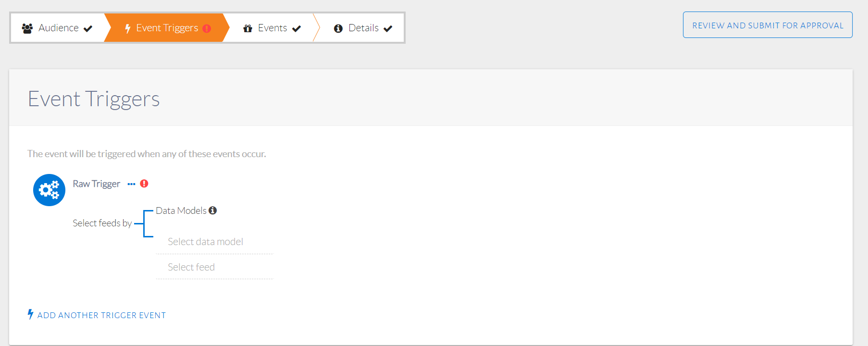Screen dimensions: 868x346
Task: Click the Data Models info icon
Action: (x=213, y=210)
